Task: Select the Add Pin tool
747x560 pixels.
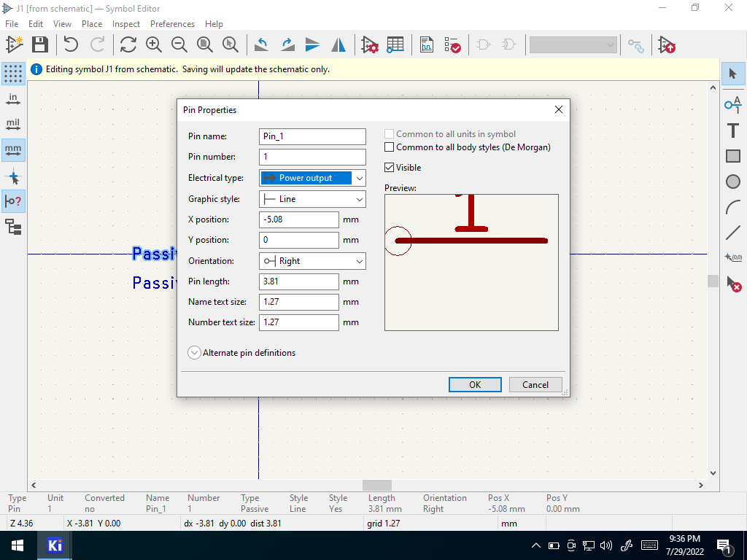Action: [733, 104]
